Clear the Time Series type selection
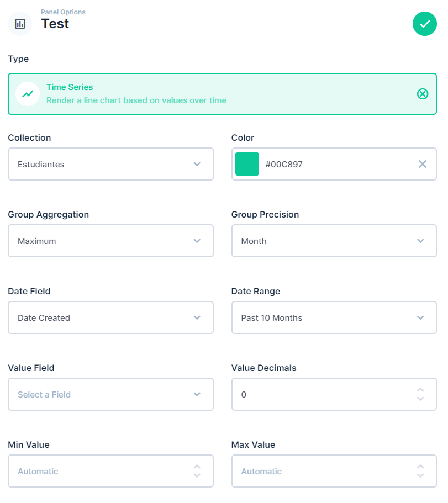Viewport: 448px width, 503px height. (x=423, y=94)
